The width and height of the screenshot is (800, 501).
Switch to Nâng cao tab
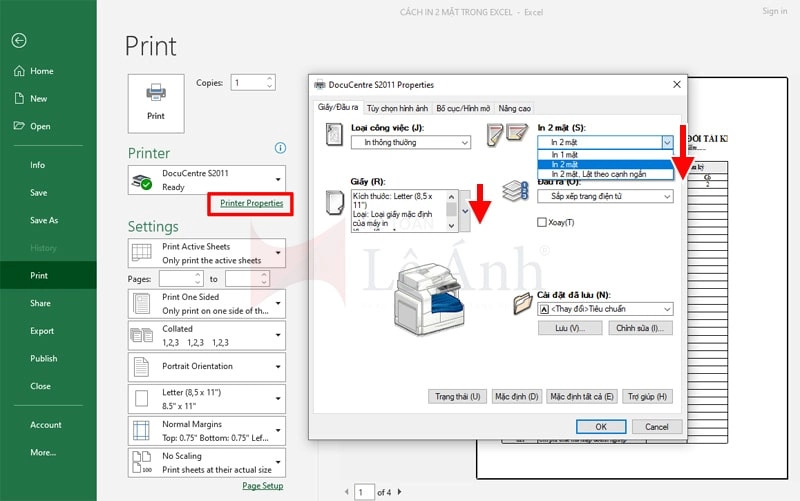[515, 108]
